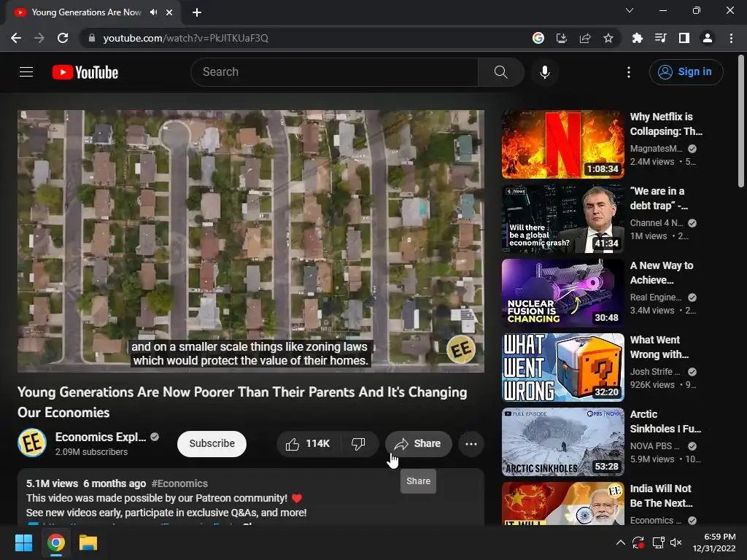
Task: Open the What Went Wrong thumbnail
Action: 562,367
